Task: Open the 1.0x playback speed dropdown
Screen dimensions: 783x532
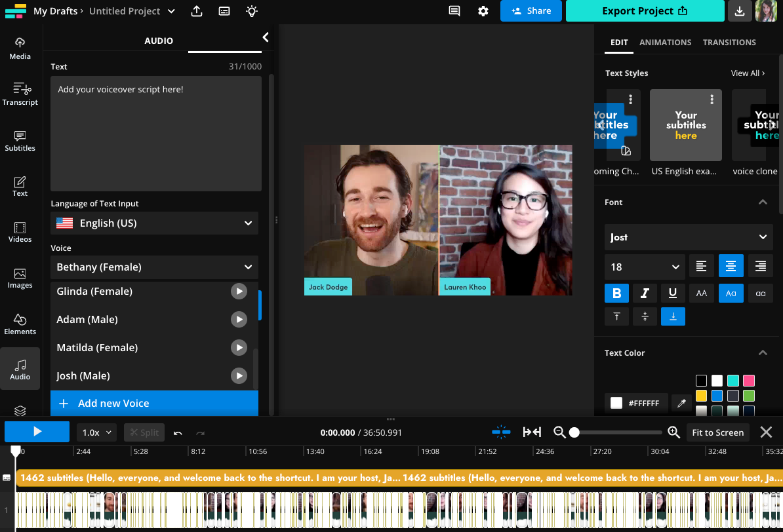Action: (98, 432)
